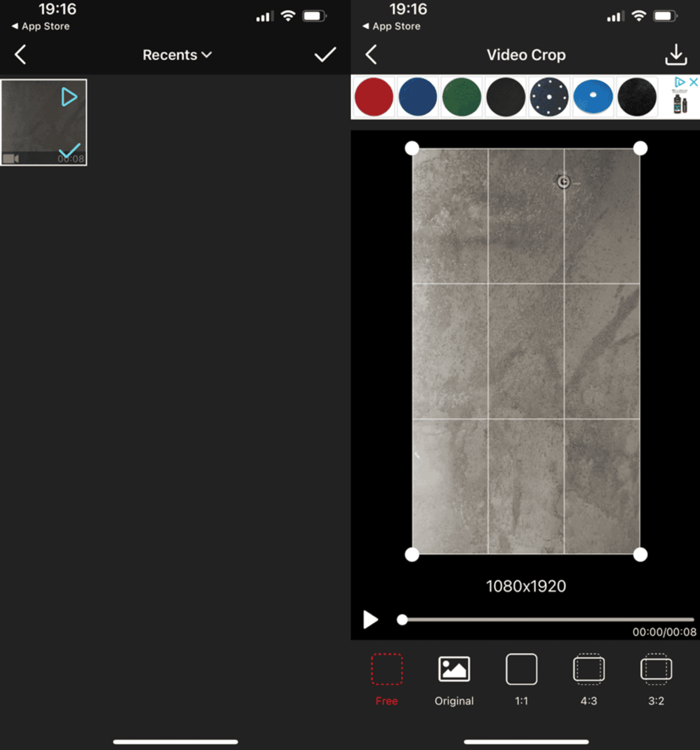Close the ad banner with the X
Image resolution: width=700 pixels, height=750 pixels.
click(694, 82)
